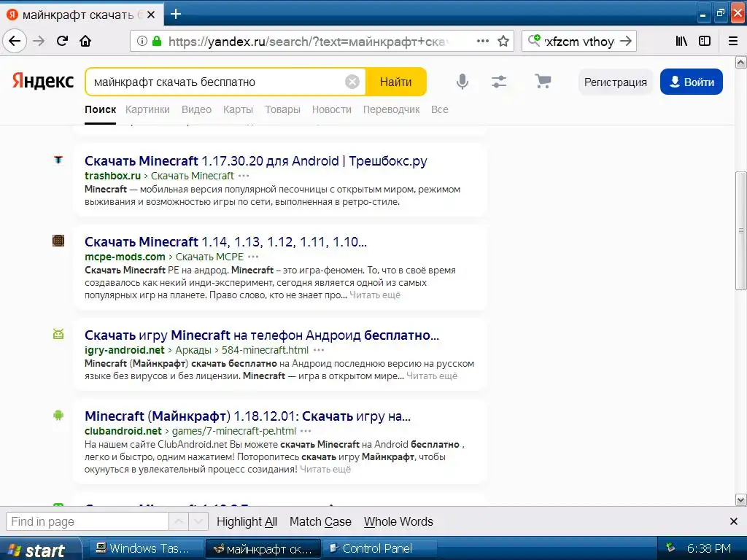Click the trashbox.ru favicon

click(x=58, y=160)
